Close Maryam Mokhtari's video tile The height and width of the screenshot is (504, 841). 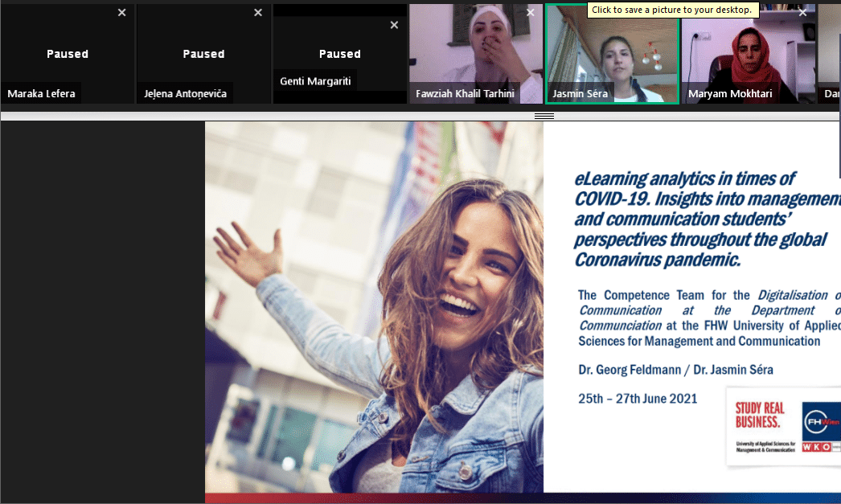click(x=802, y=12)
